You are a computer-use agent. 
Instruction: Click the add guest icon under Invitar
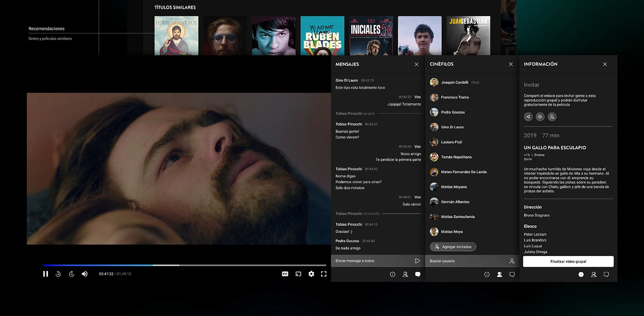coord(552,117)
